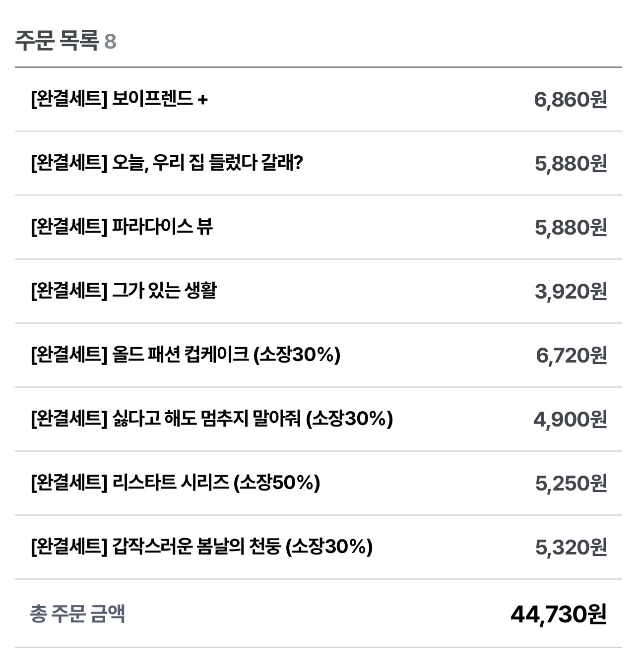Viewport: 637px width, 672px height.
Task: Click the 5,320원 price
Action: pos(571,547)
